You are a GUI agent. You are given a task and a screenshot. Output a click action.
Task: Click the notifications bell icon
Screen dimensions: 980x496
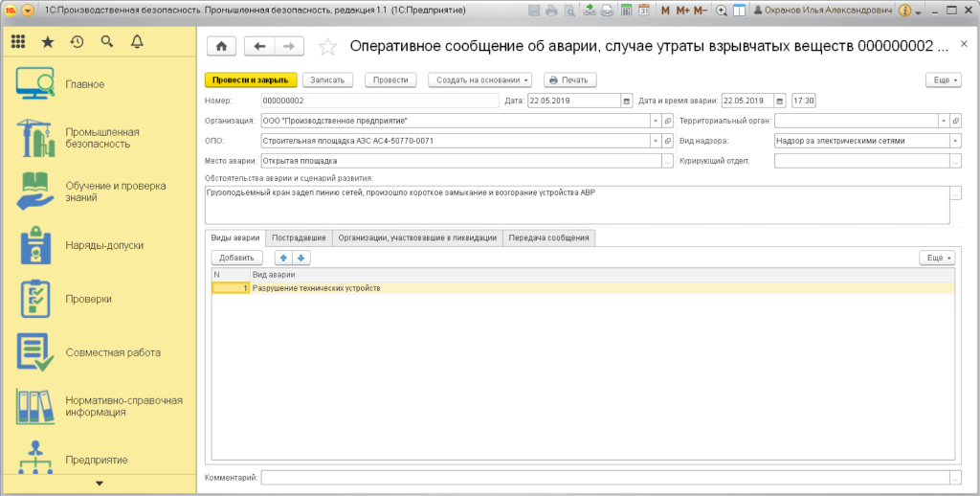click(x=136, y=42)
